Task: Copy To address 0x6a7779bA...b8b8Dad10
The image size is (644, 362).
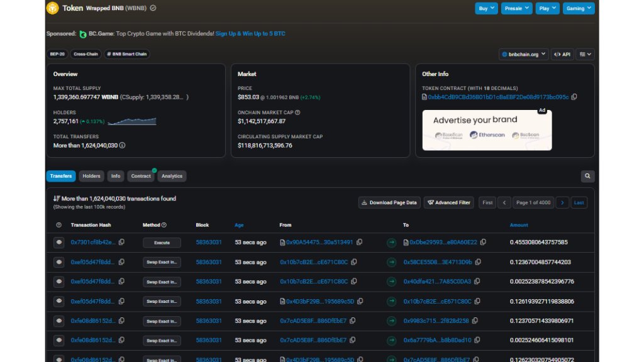Action: (477, 340)
